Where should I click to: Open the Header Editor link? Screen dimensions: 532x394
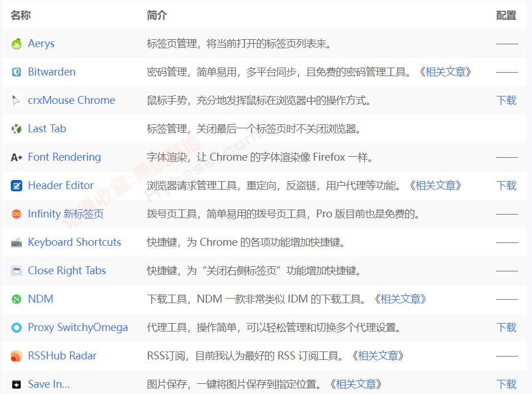(x=60, y=185)
